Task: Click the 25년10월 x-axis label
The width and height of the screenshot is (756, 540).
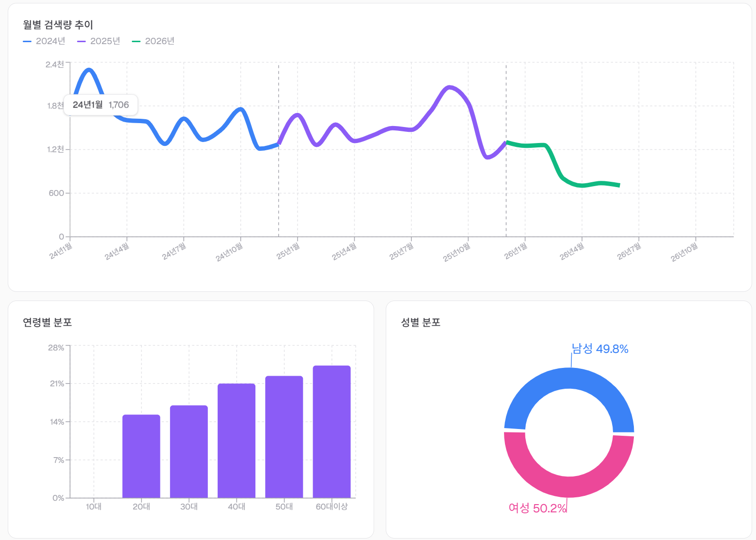Action: (457, 252)
